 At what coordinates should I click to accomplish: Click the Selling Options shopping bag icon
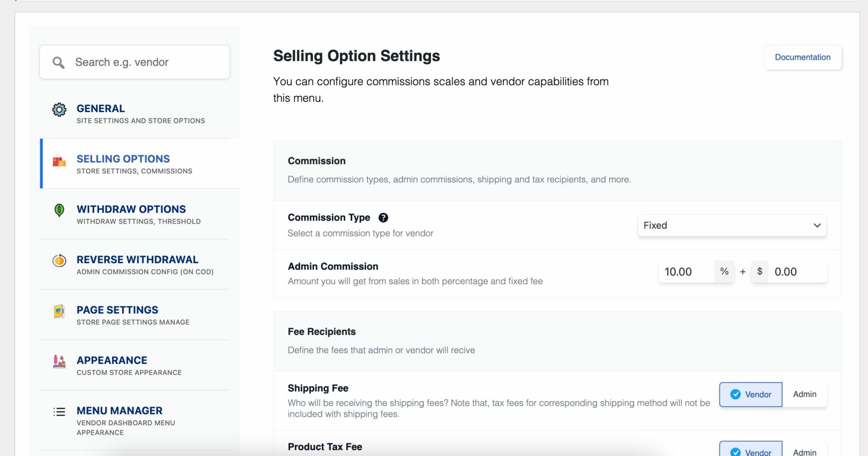click(x=59, y=160)
